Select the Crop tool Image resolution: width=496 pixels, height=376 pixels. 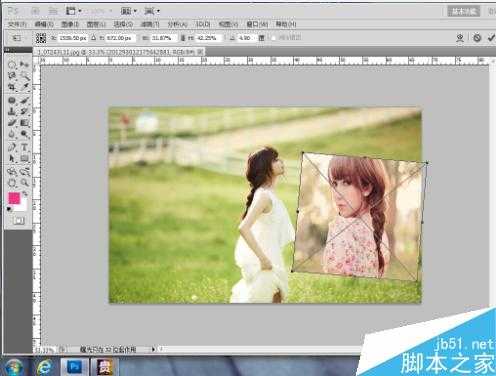click(x=12, y=87)
